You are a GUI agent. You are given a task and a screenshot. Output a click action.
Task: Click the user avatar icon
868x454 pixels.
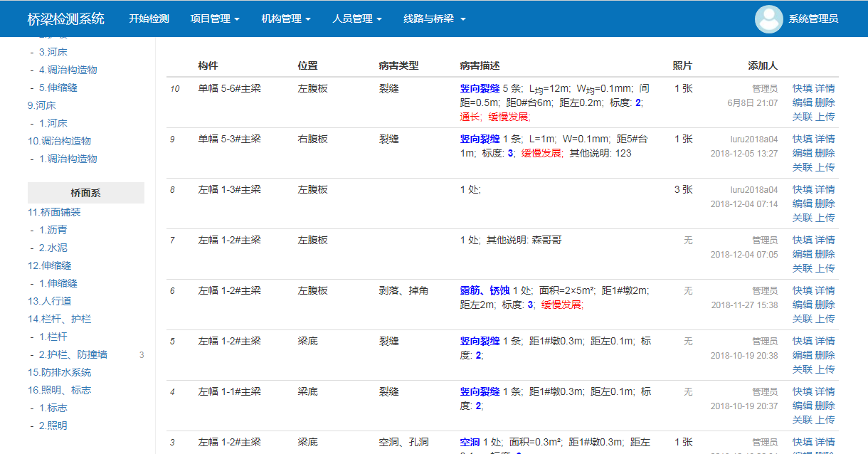(x=768, y=19)
